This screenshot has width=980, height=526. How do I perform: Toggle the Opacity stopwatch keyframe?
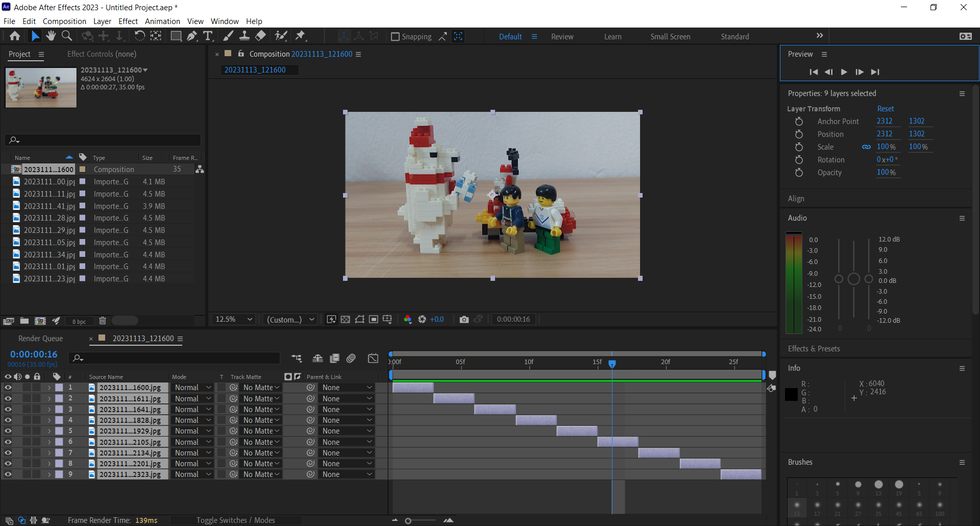(x=799, y=173)
